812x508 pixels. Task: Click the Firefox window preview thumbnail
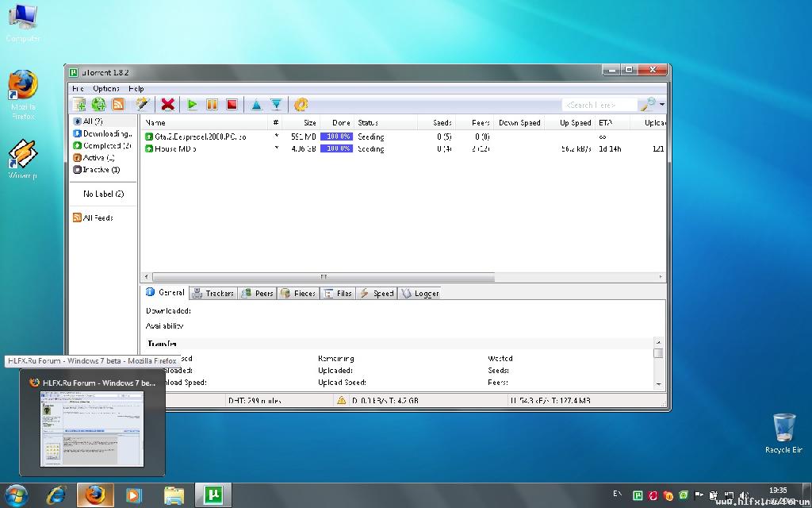click(x=92, y=429)
